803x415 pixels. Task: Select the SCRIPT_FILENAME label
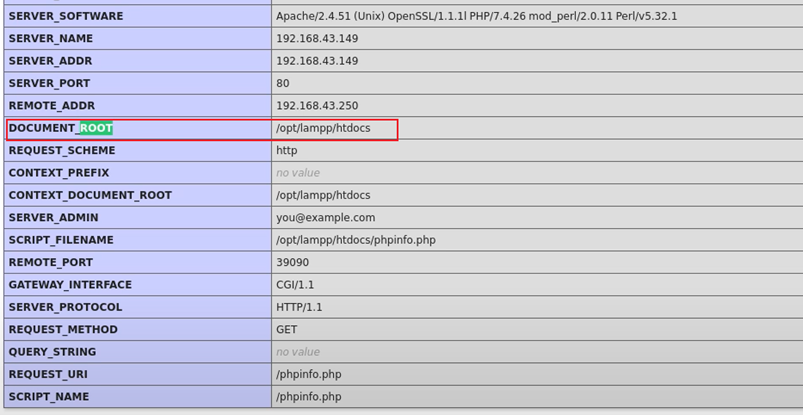coord(61,240)
